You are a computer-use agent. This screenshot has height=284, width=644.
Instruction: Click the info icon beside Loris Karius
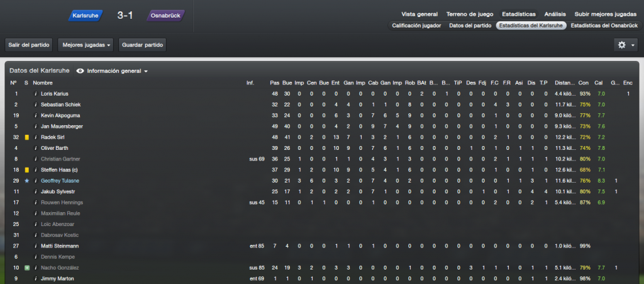(x=36, y=94)
